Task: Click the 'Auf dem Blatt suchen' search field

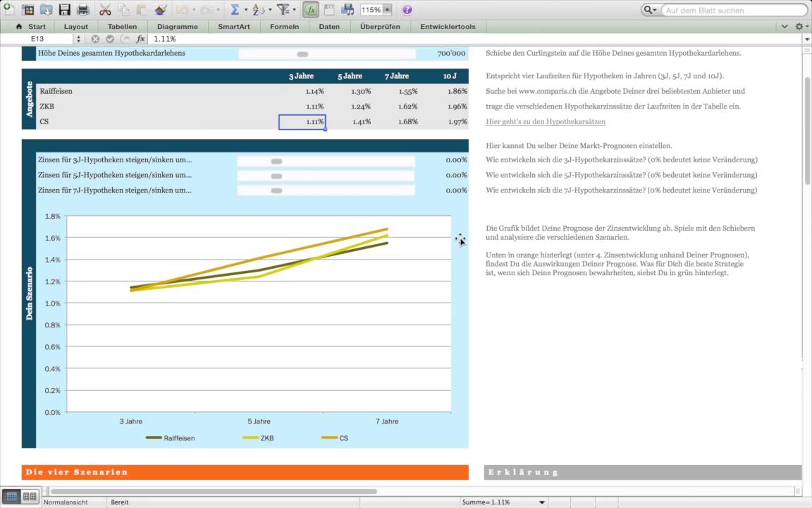Action: [733, 11]
